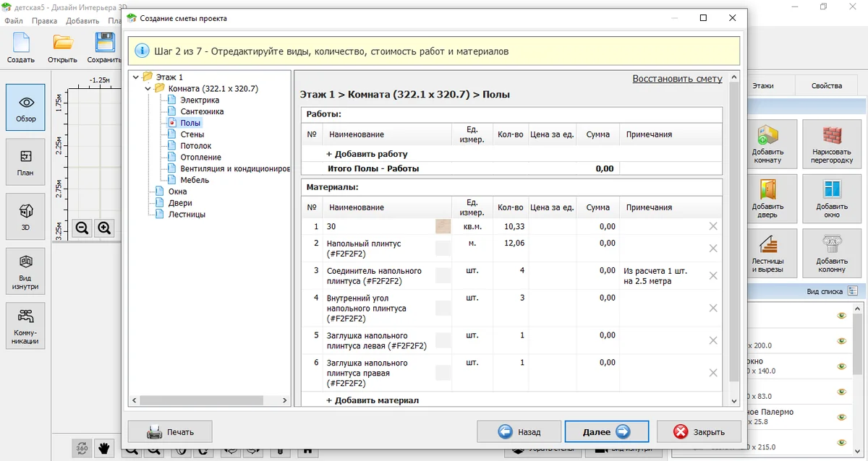Collapse the Этаж 1 tree node

[x=136, y=77]
